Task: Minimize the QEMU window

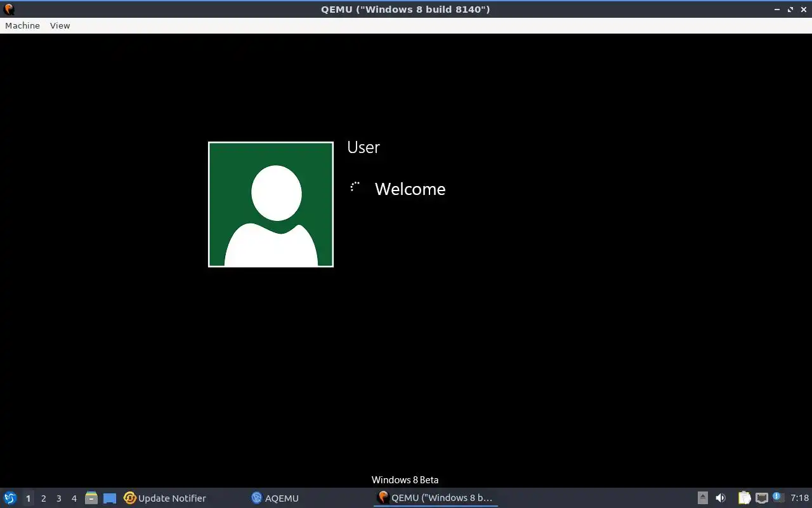Action: point(778,10)
